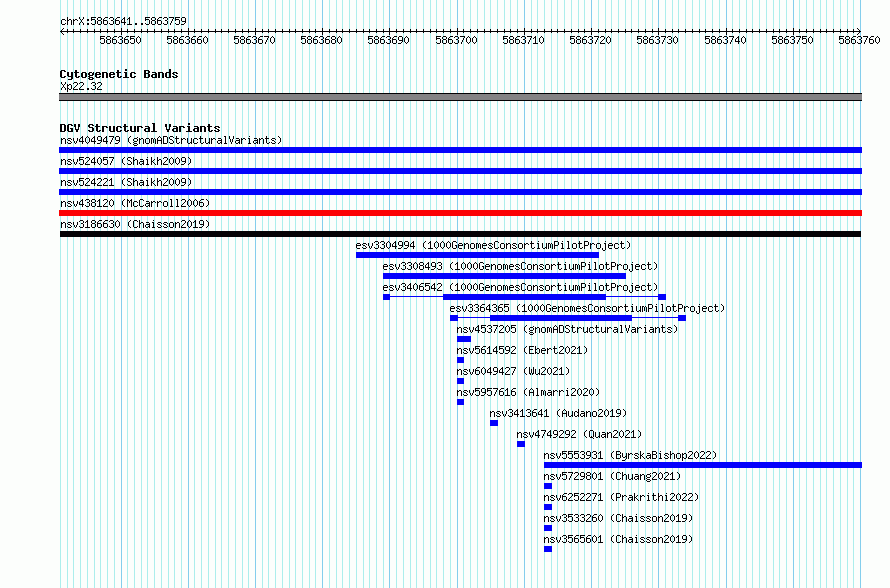Click the black bar for nsv3186630
Image resolution: width=890 pixels, height=588 pixels.
pos(460,234)
